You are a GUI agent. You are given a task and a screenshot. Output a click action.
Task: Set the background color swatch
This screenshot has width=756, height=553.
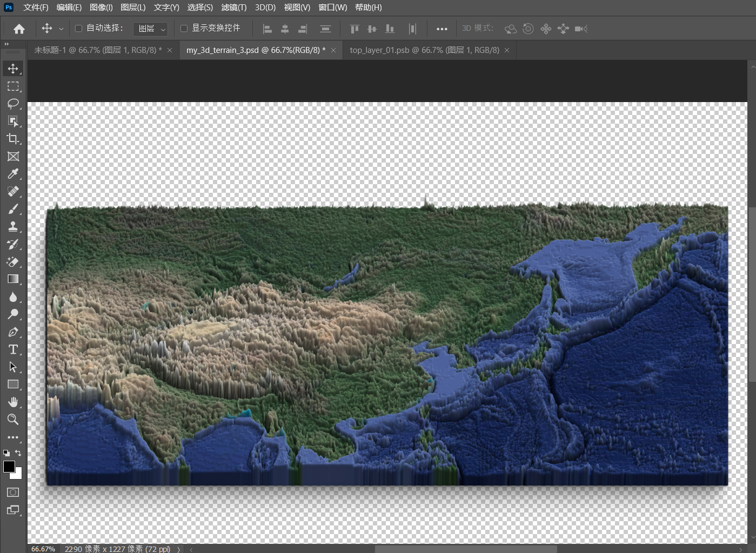tap(18, 475)
